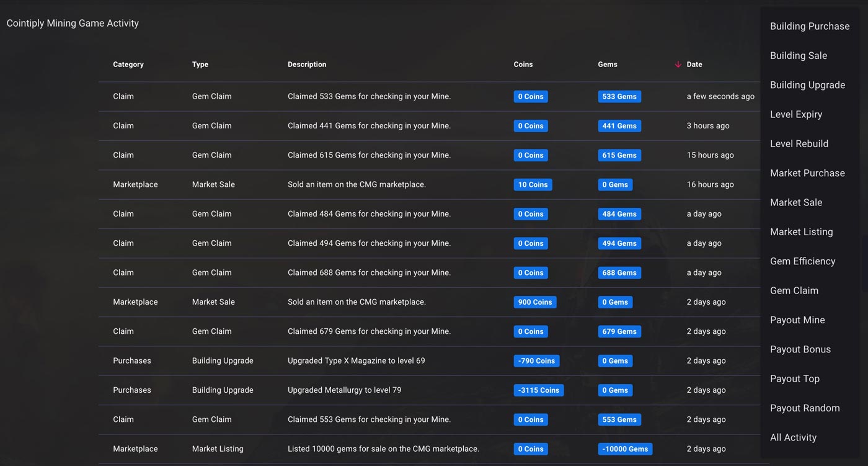The width and height of the screenshot is (868, 466).
Task: Select Gem Efficiency from the menu
Action: click(x=803, y=261)
